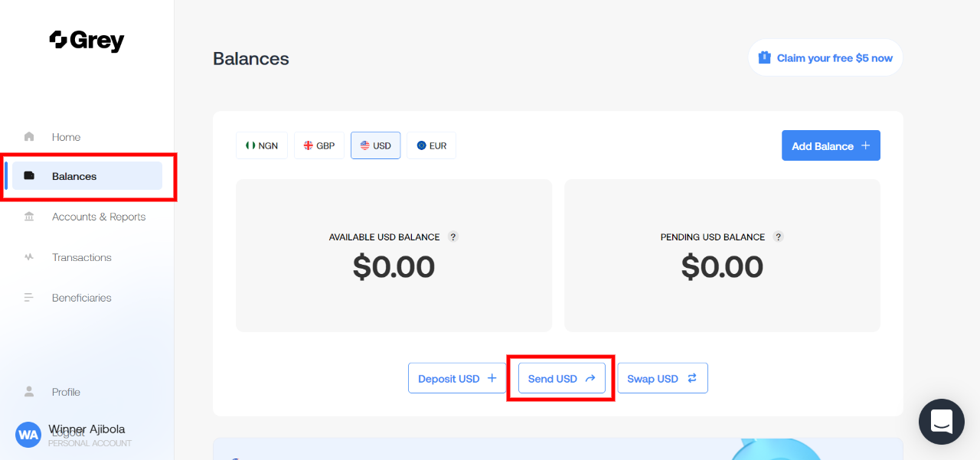This screenshot has height=460, width=980.
Task: Click the Send USD button
Action: coord(562,378)
